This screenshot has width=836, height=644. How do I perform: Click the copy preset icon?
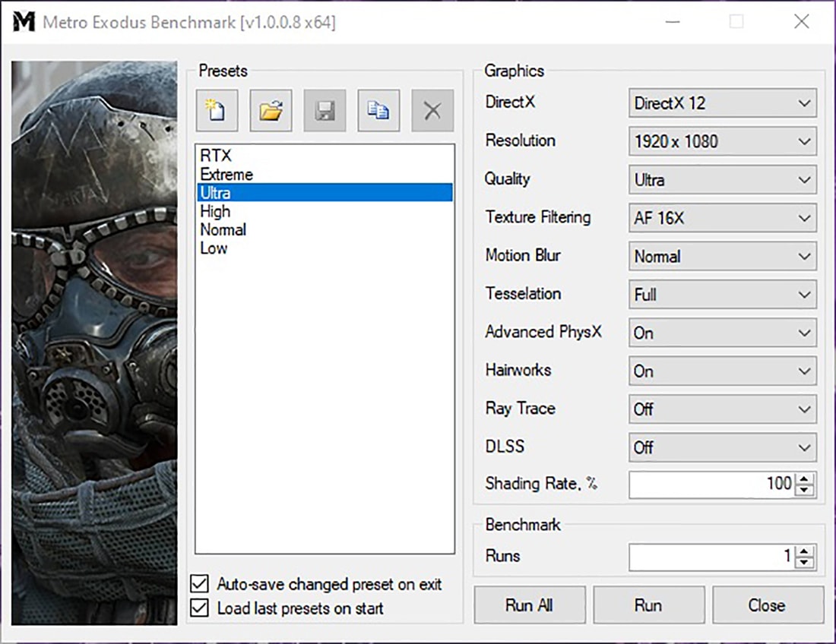pos(378,111)
